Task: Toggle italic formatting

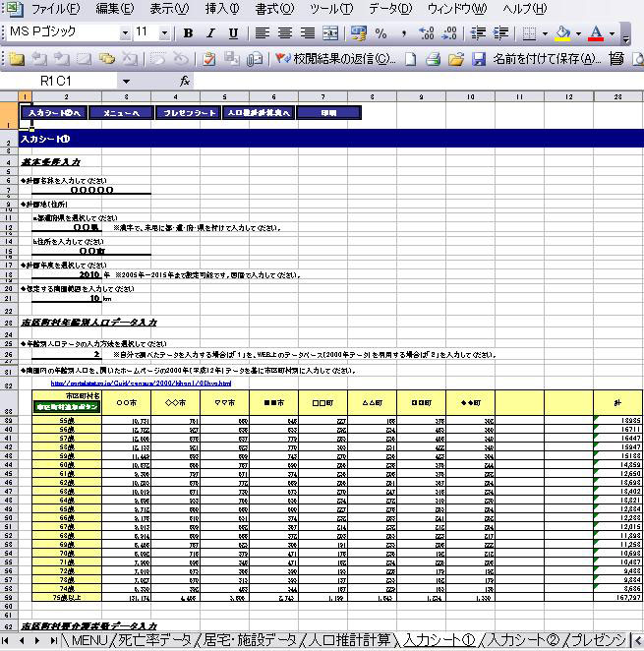Action: tap(210, 33)
